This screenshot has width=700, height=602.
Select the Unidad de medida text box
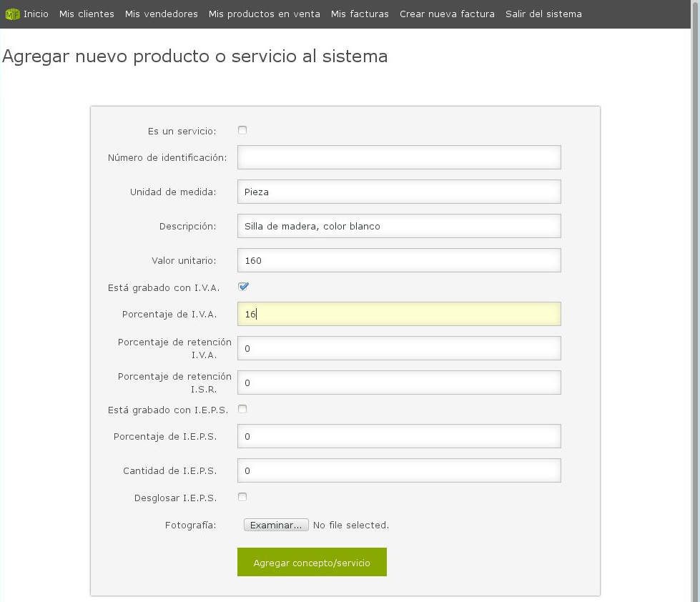tap(398, 191)
